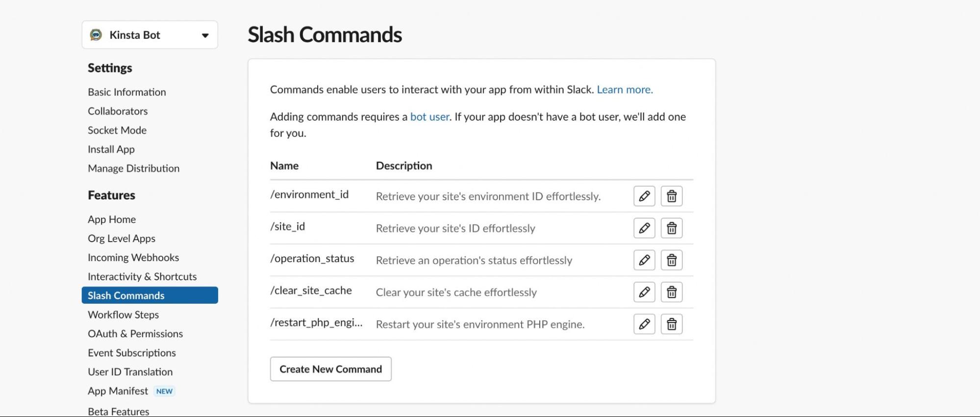Click description 'Restart your site's environment PHP engine.'

coord(480,324)
